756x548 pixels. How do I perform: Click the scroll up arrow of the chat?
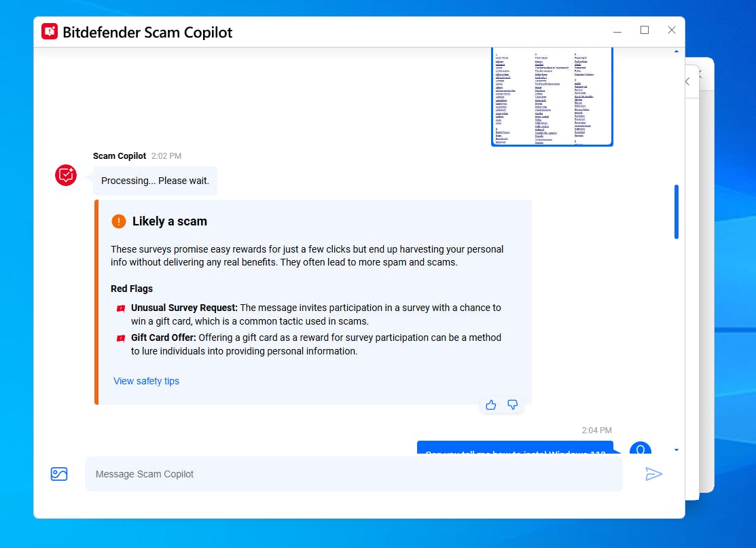tap(677, 51)
